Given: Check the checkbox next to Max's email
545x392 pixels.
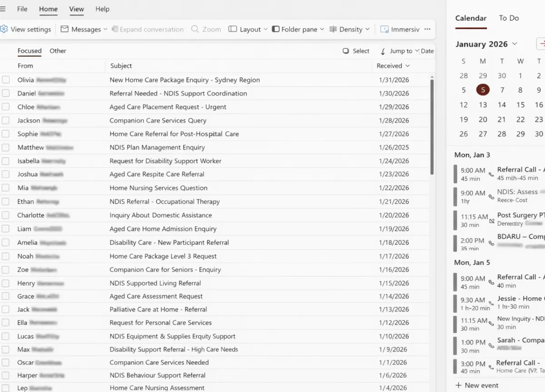Looking at the screenshot, I should click(x=6, y=349).
